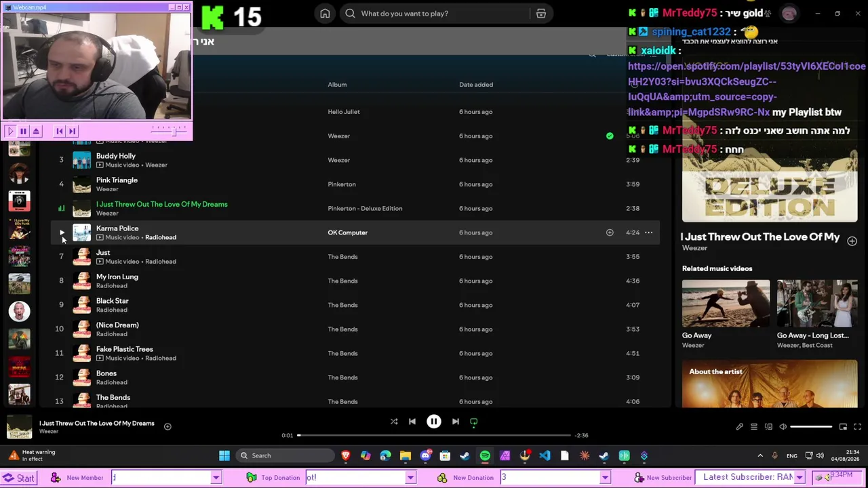Click the Date added column header
Image resolution: width=868 pixels, height=488 pixels.
click(476, 85)
